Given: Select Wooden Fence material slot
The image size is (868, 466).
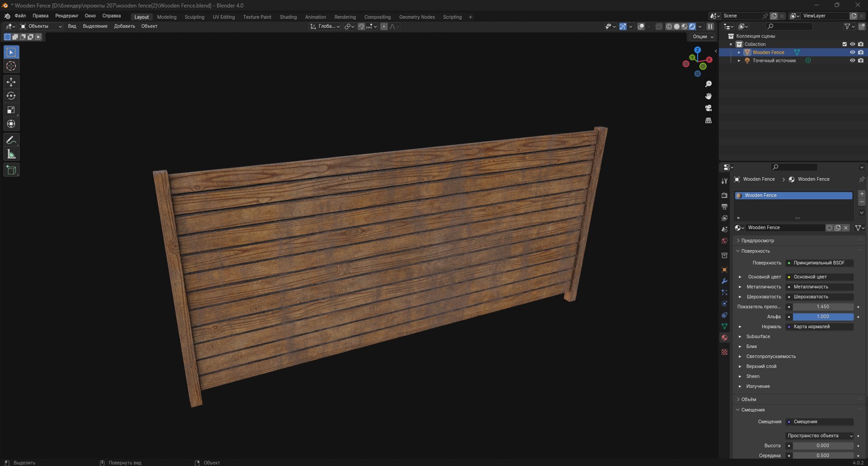Looking at the screenshot, I should point(793,195).
